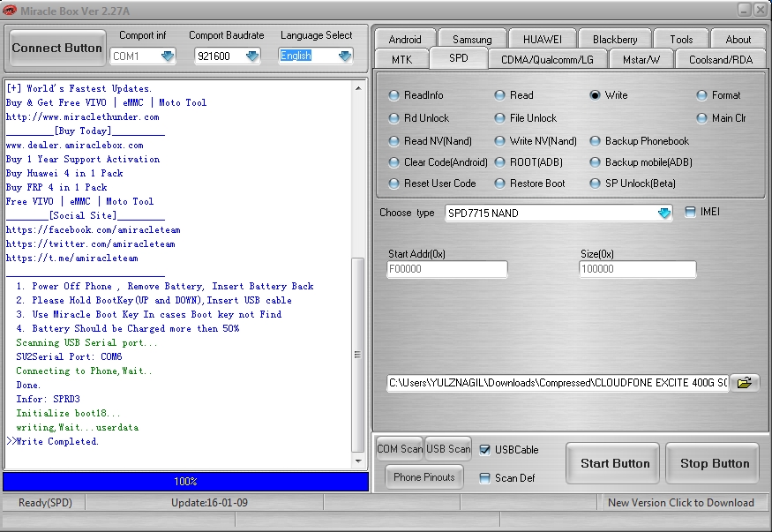
Task: Click the log panel vertical scrollbar thumb
Action: point(358,355)
